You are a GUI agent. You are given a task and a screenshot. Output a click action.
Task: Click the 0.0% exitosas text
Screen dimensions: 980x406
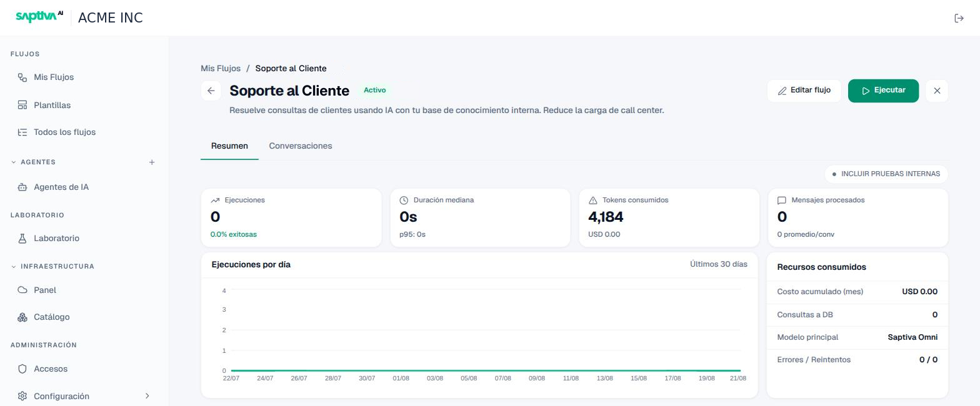click(x=234, y=235)
